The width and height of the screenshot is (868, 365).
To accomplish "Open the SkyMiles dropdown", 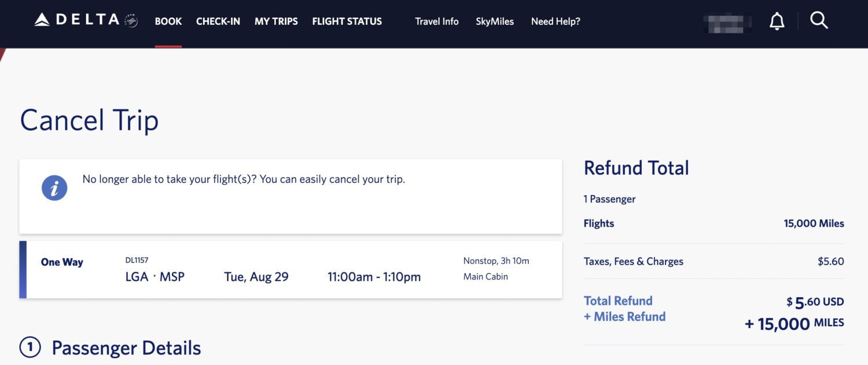I will tap(495, 21).
